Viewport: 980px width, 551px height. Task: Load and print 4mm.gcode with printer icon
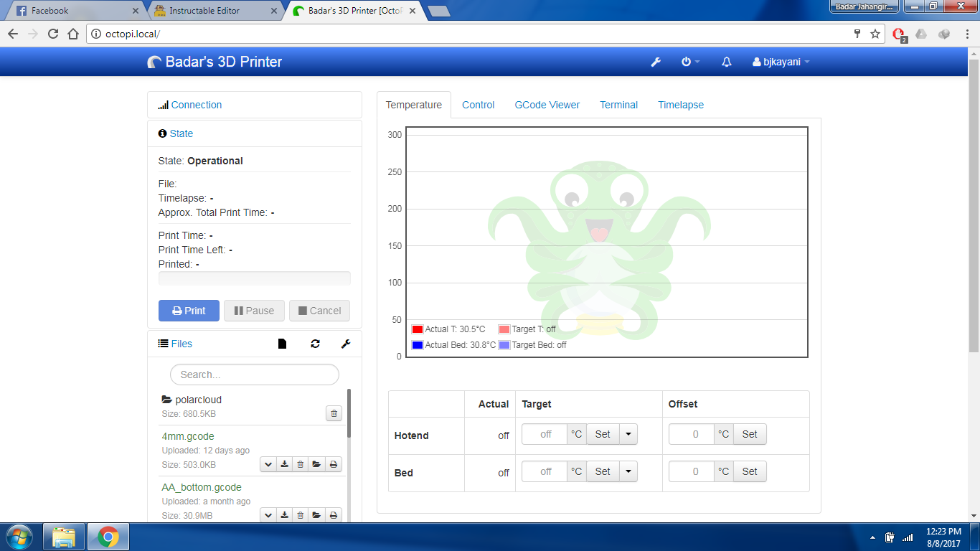point(334,464)
